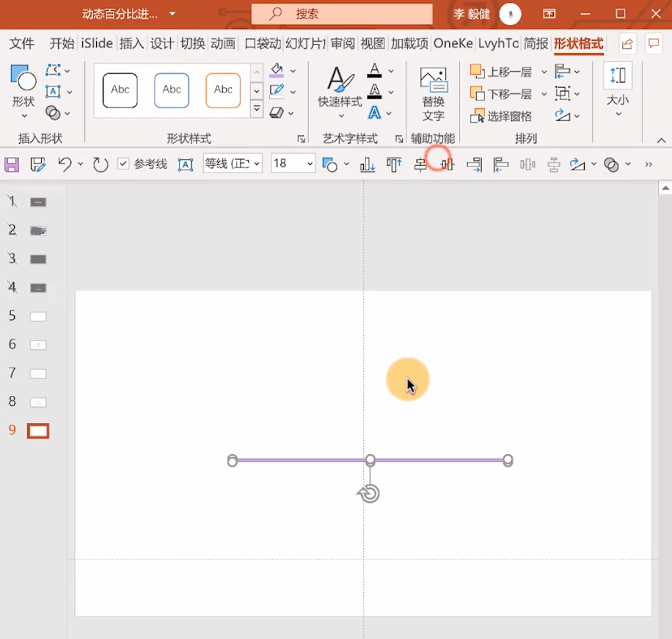
Task: Click the distribute horizontally icon
Action: tap(527, 164)
